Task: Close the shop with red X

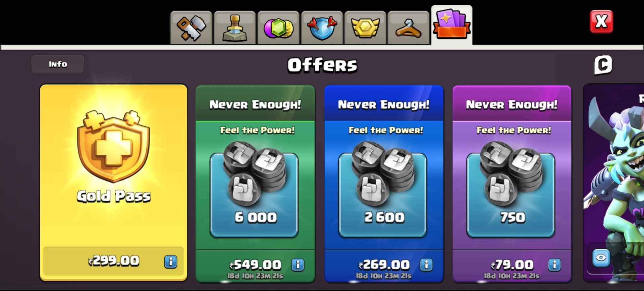Action: tap(601, 21)
